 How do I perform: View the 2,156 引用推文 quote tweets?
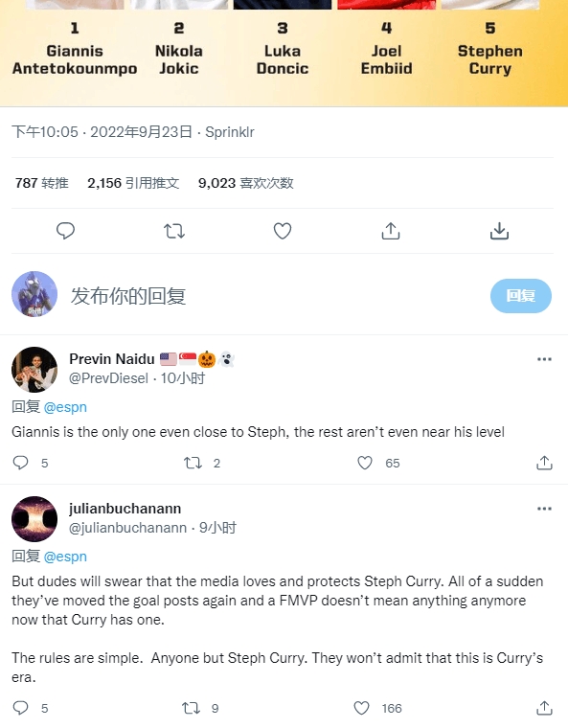coord(133,183)
